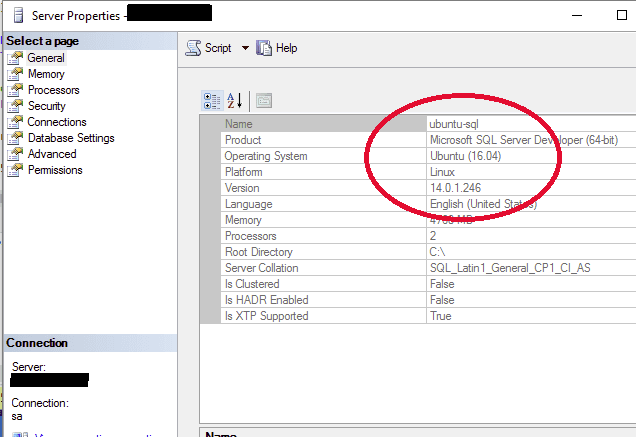This screenshot has height=437, width=636.
Task: Select the Operating System property label
Action: pyautogui.click(x=266, y=156)
